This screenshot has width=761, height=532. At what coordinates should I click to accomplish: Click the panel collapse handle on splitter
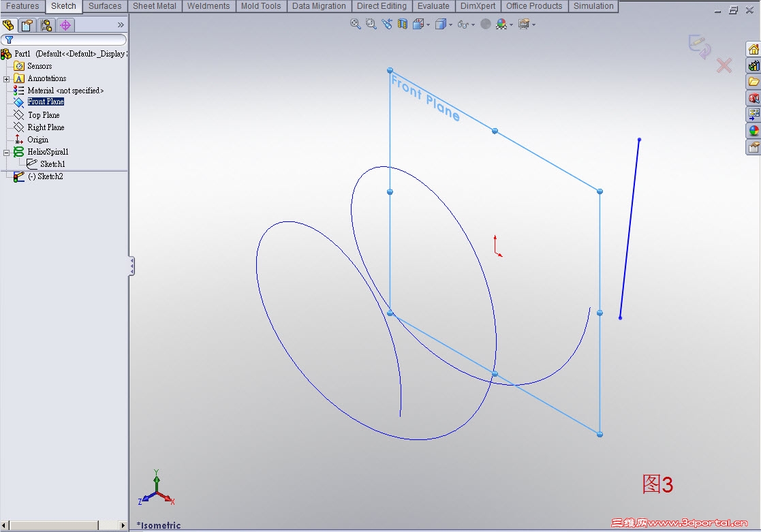(x=131, y=266)
